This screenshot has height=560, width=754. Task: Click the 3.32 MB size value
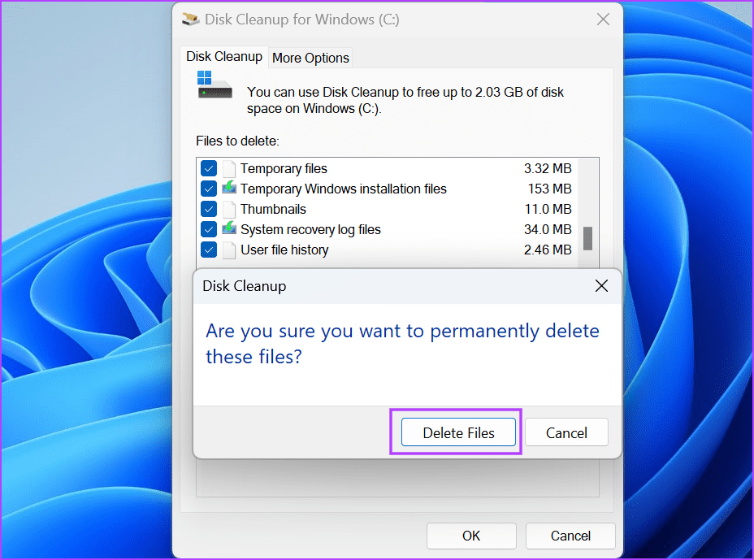548,169
